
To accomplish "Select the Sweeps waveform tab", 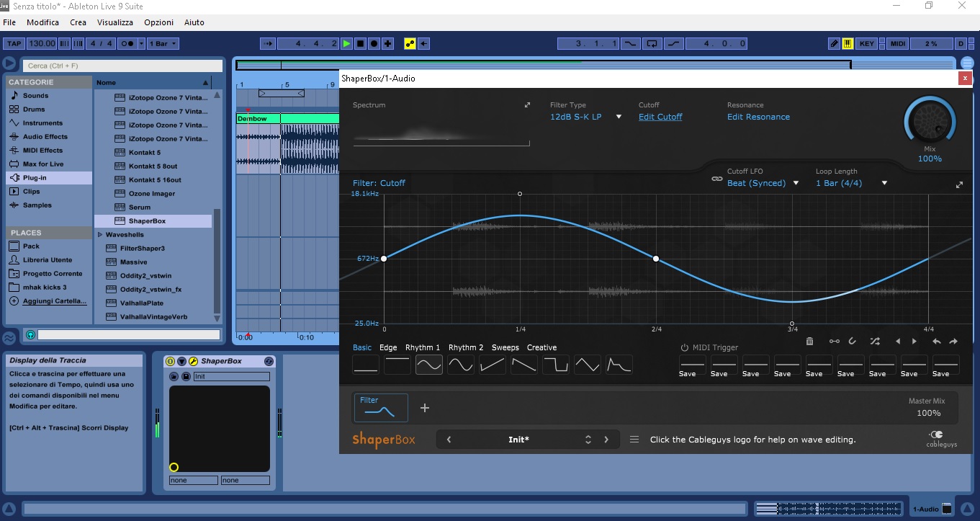I will tap(505, 347).
